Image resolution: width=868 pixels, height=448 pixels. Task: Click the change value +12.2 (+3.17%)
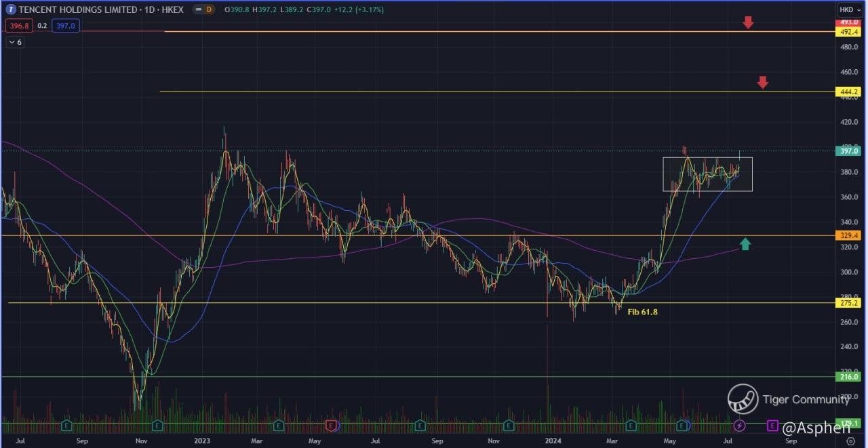click(x=360, y=9)
